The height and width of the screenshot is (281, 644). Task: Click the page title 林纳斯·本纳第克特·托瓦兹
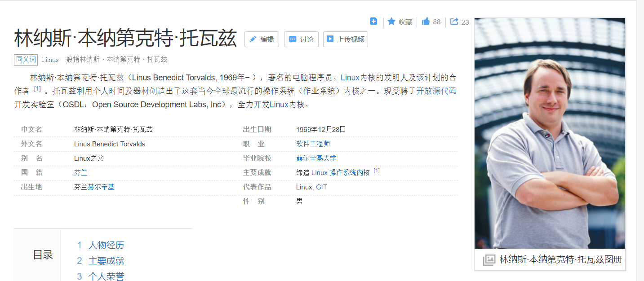[125, 38]
